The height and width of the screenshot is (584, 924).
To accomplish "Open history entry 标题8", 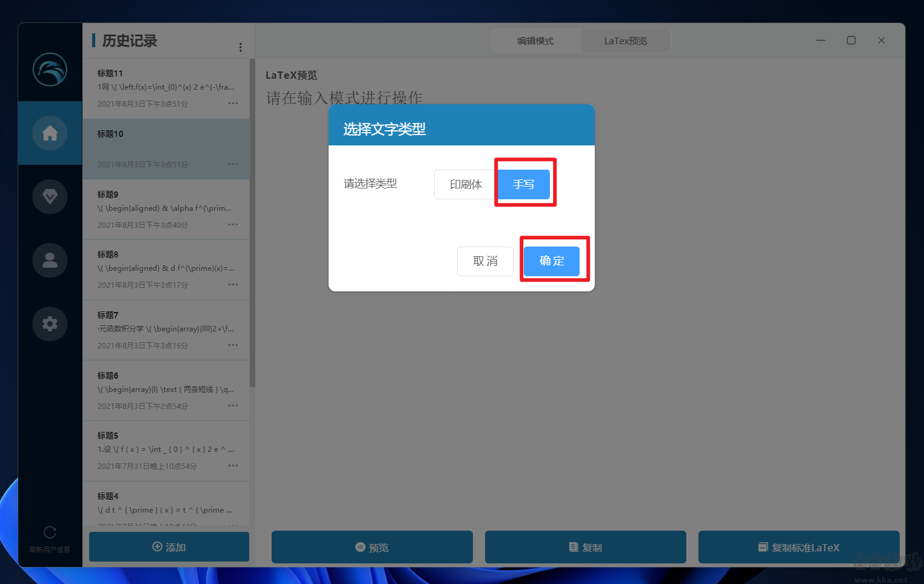I will [x=166, y=270].
